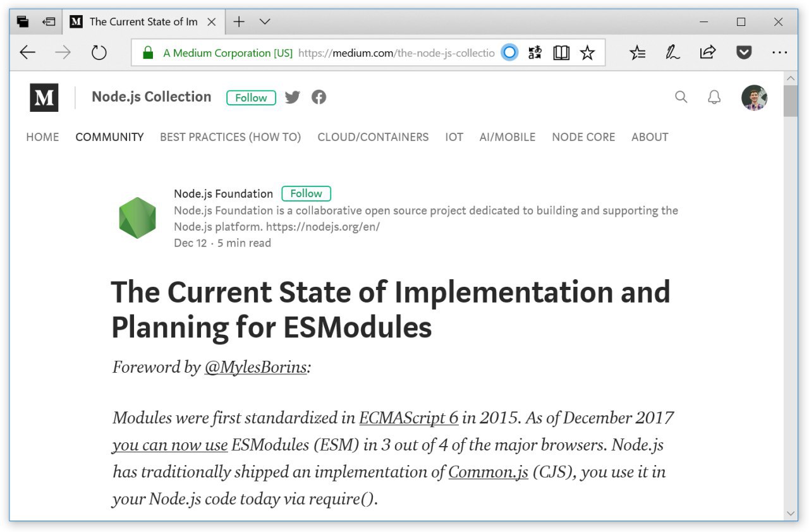Click the Medium M logo
809x532 pixels.
tap(44, 97)
